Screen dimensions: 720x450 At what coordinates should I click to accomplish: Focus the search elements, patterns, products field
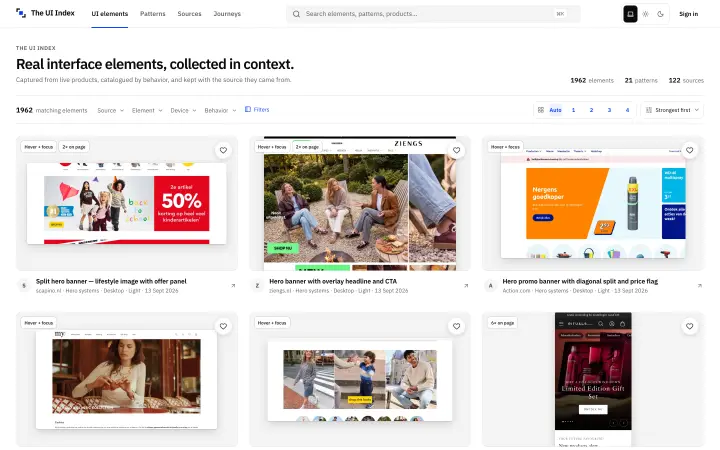433,14
